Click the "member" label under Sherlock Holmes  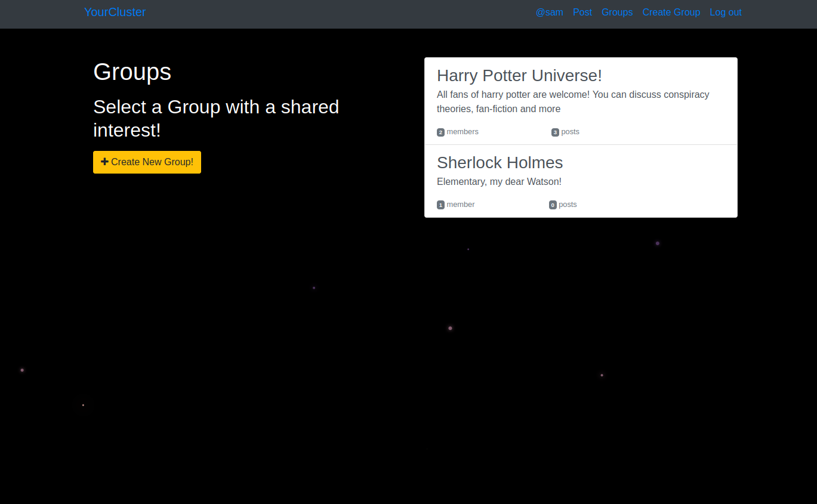click(x=460, y=204)
